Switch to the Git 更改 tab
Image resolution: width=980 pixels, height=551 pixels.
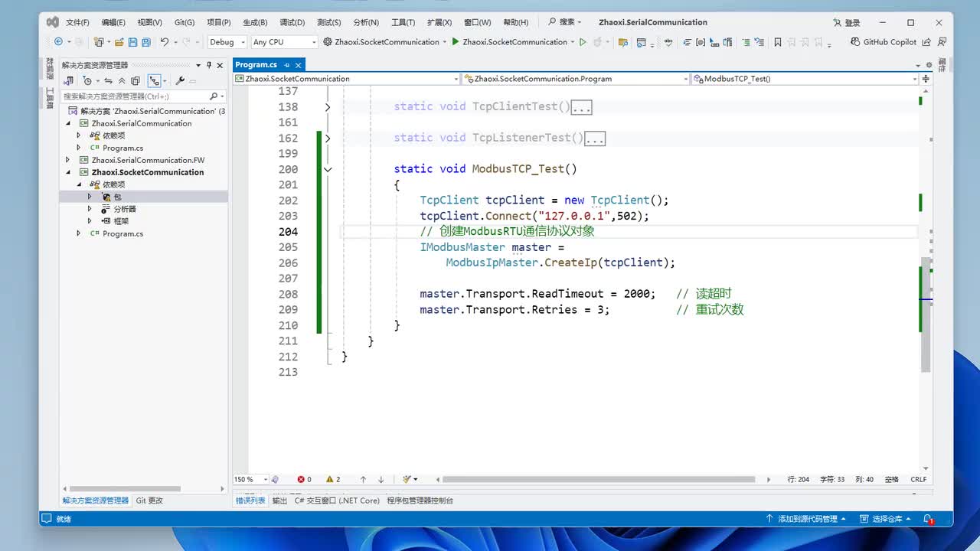tap(149, 500)
